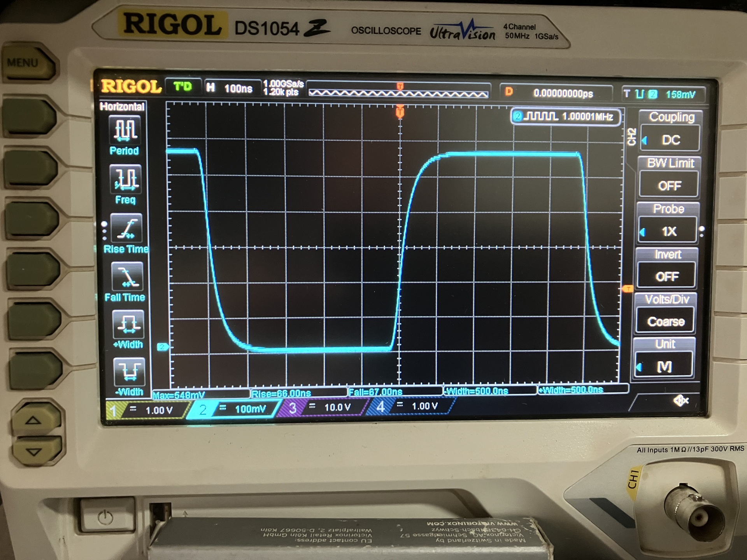Select the Period measurement icon
This screenshot has height=560, width=747.
[125, 130]
